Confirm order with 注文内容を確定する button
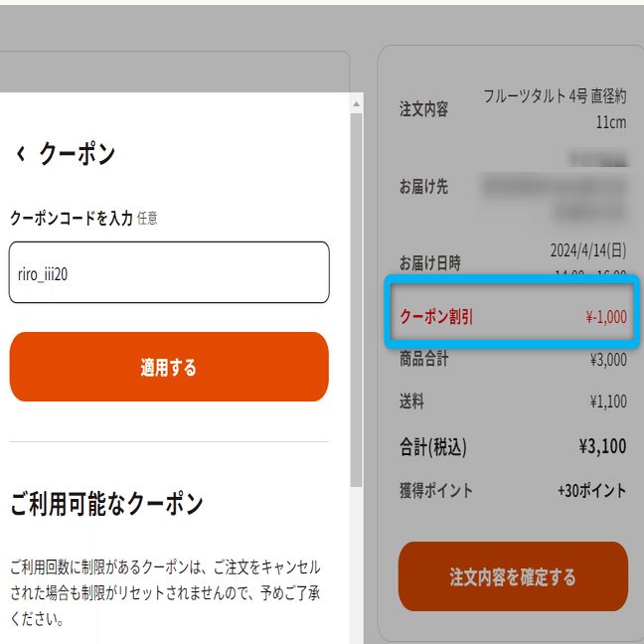Image resolution: width=644 pixels, height=644 pixels. pyautogui.click(x=513, y=576)
